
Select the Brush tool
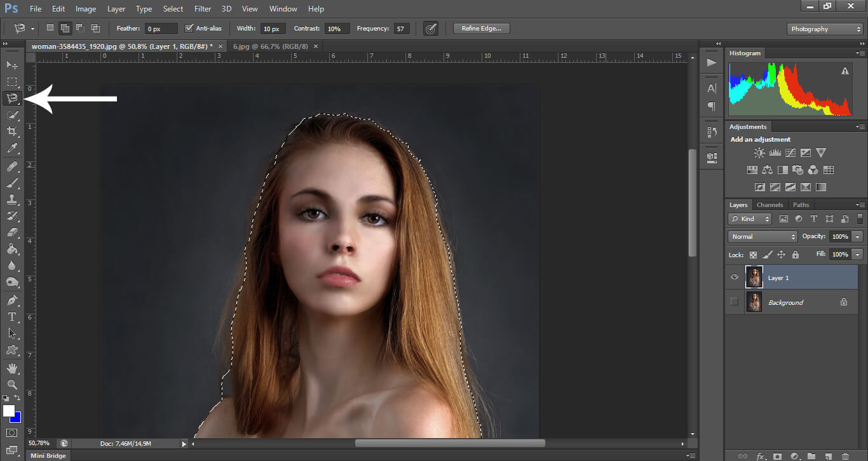12,183
